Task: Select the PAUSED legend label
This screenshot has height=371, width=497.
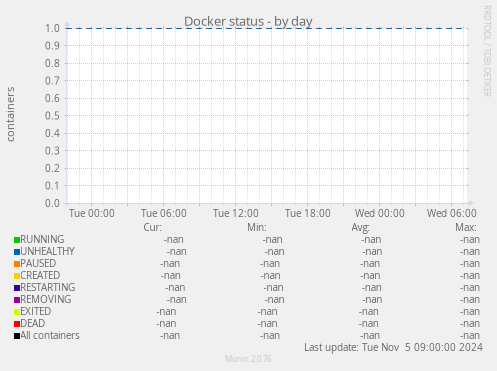Action: 38,263
